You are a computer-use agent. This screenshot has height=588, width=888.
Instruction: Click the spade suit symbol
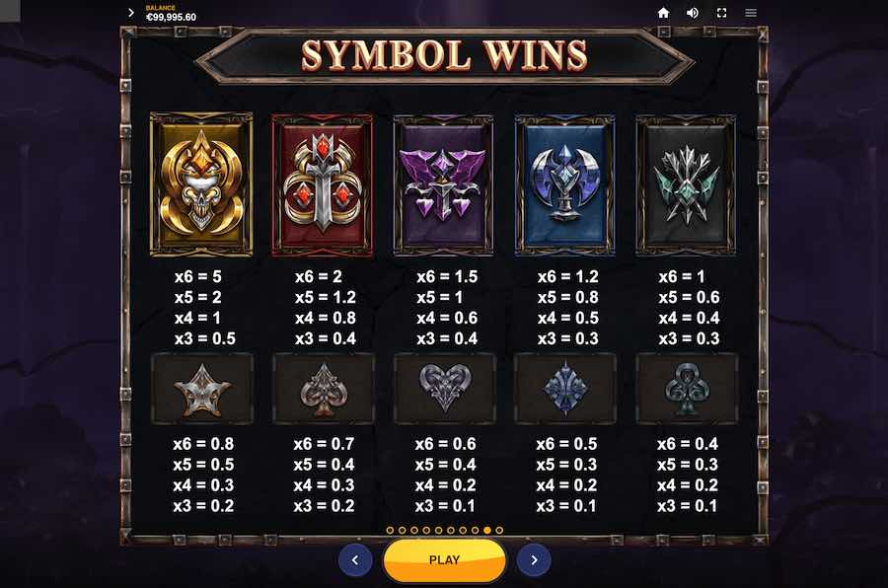324,389
